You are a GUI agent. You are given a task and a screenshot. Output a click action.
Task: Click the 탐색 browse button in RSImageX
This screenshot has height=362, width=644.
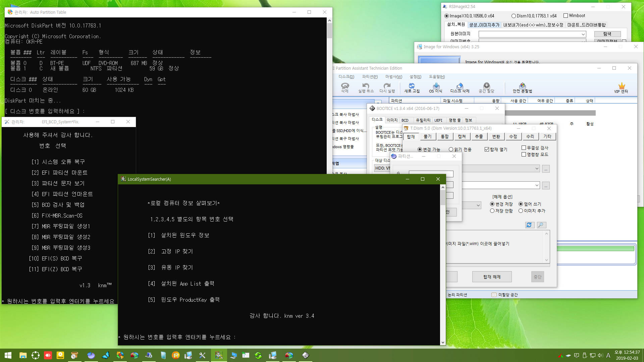click(607, 34)
